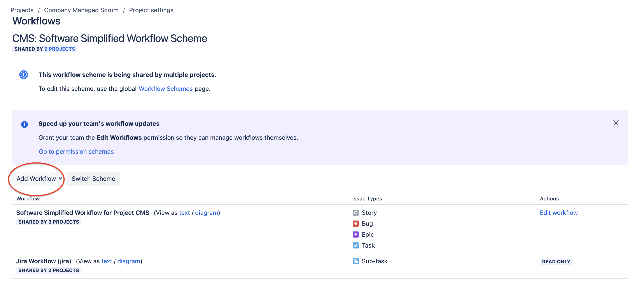This screenshot has width=644, height=300.
Task: Open the global Workflow Schemes link
Action: pos(166,89)
